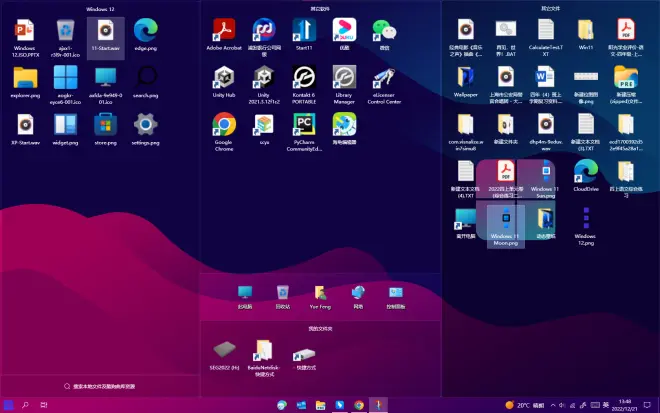
Task: Select the search.png magnifier icon
Action: (x=146, y=83)
